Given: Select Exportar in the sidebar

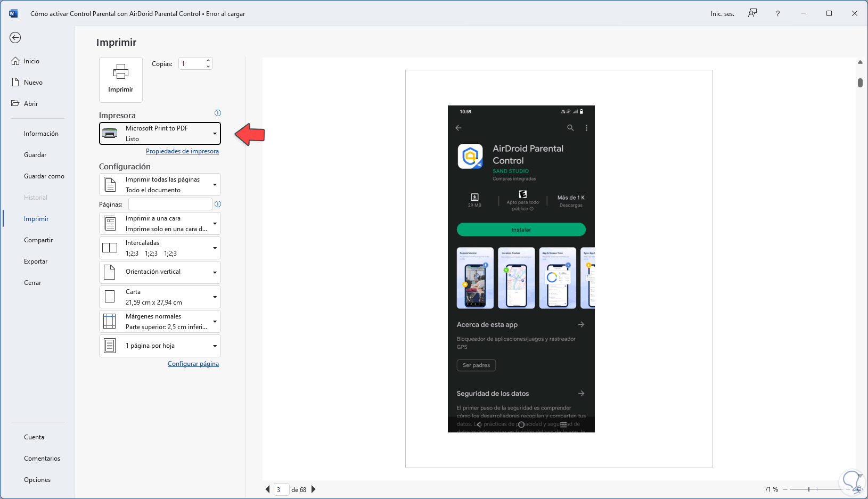Looking at the screenshot, I should coord(36,261).
